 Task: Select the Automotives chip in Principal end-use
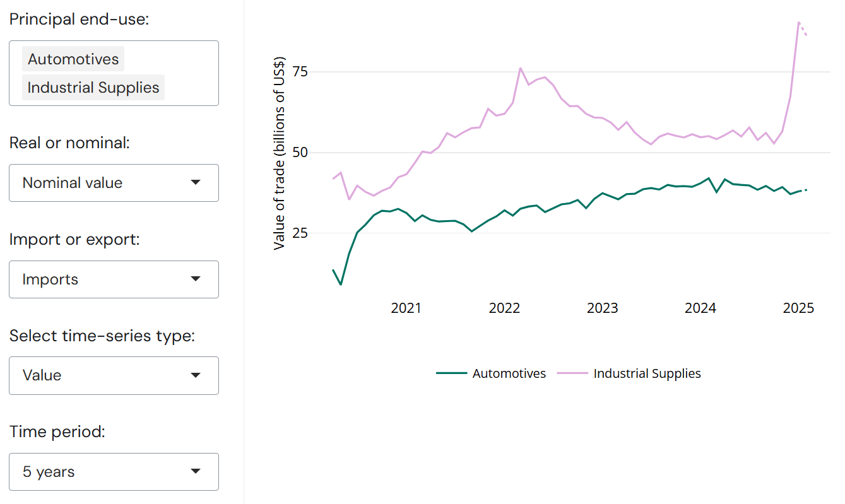73,59
